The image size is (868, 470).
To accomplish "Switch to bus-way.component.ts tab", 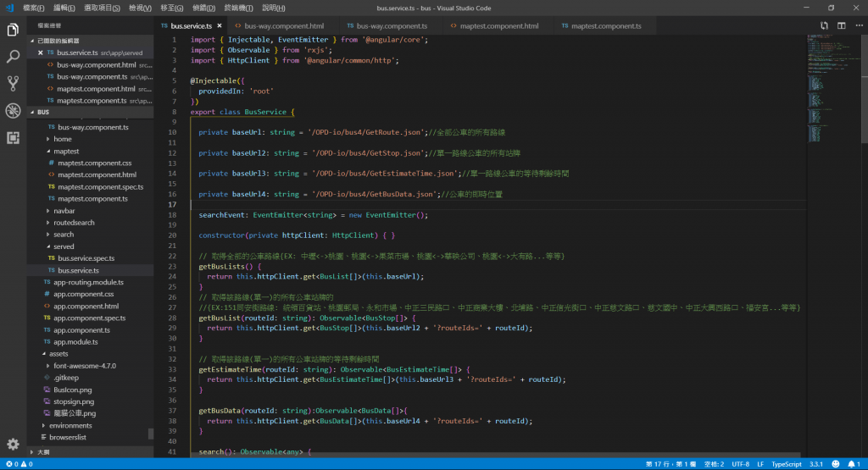I will point(392,26).
